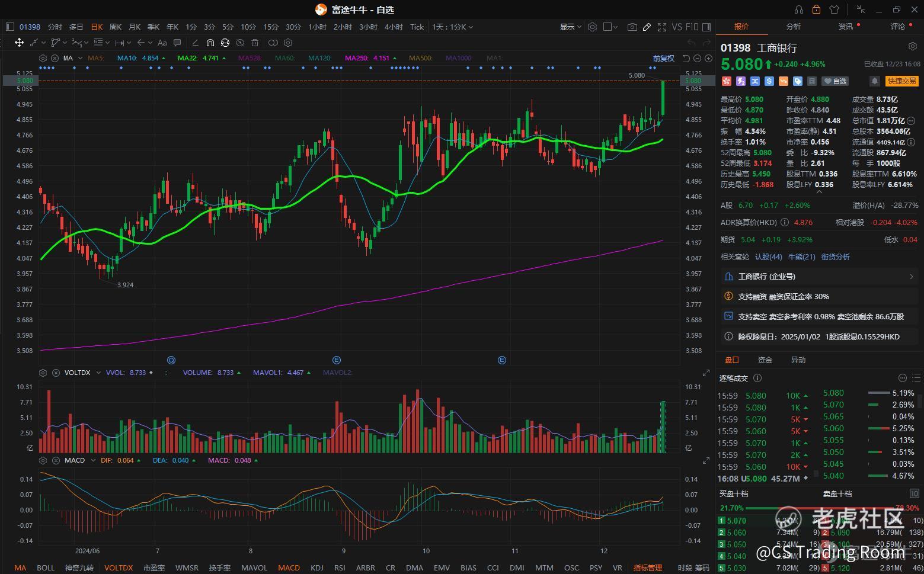This screenshot has width=924, height=574.
Task: Add a comment bubble annotation
Action: click(177, 43)
